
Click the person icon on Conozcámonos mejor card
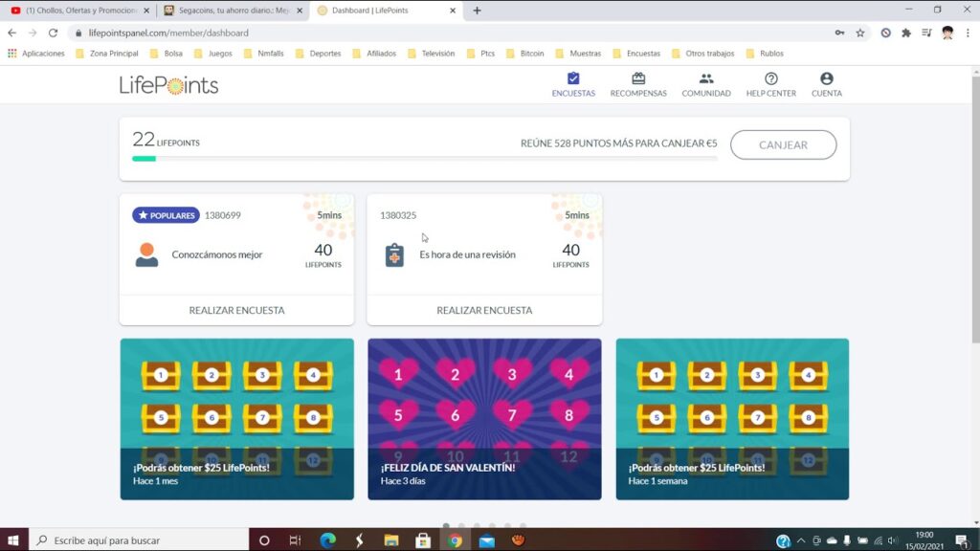click(146, 254)
